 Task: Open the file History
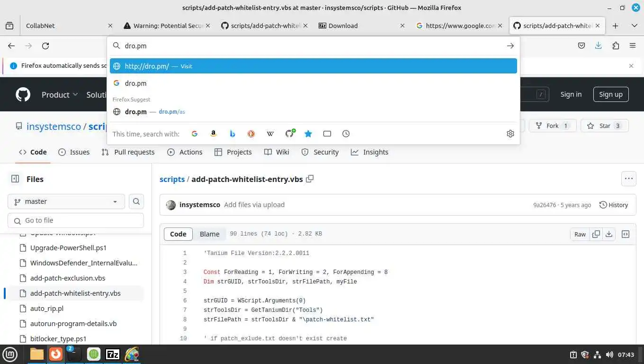[x=614, y=205]
